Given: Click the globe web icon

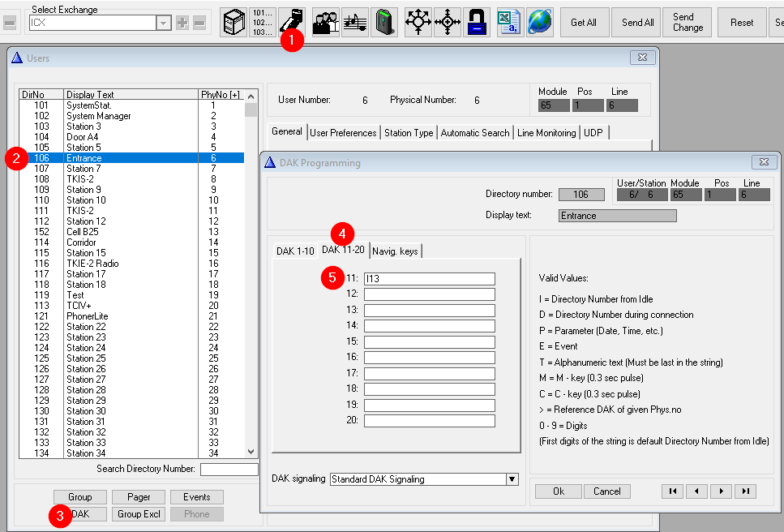Looking at the screenshot, I should (539, 23).
